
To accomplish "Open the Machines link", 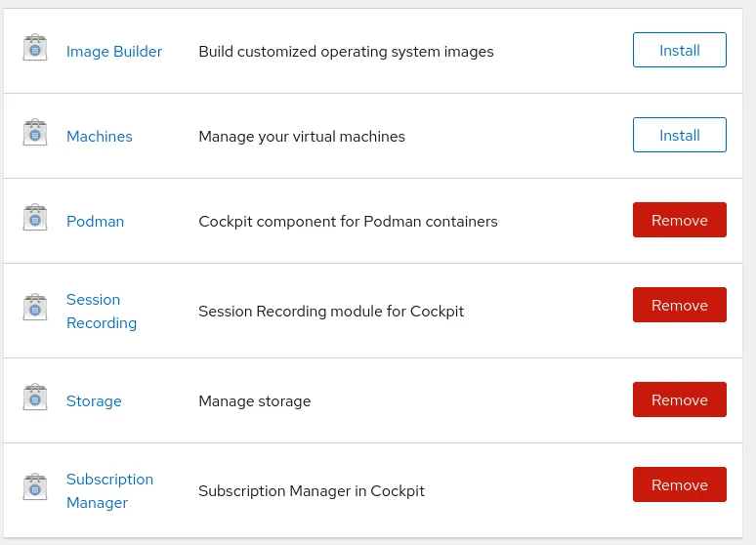I will click(99, 137).
